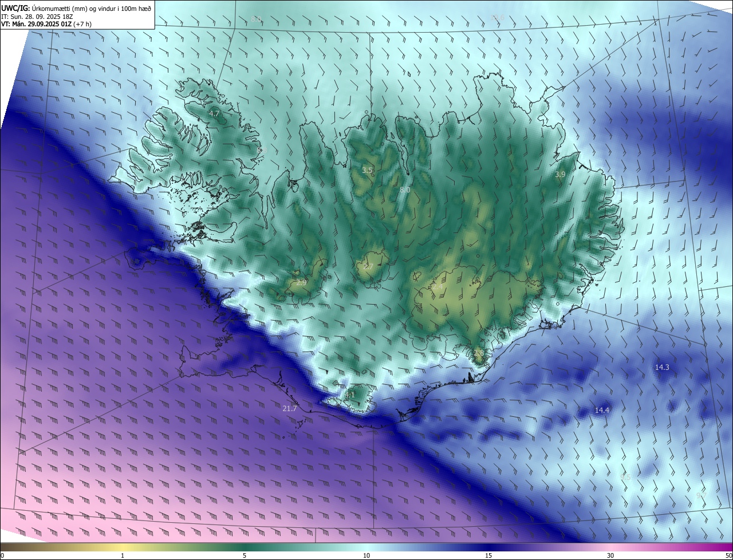The height and width of the screenshot is (560, 733).
Task: Click the color scale label 30
Action: 610,555
